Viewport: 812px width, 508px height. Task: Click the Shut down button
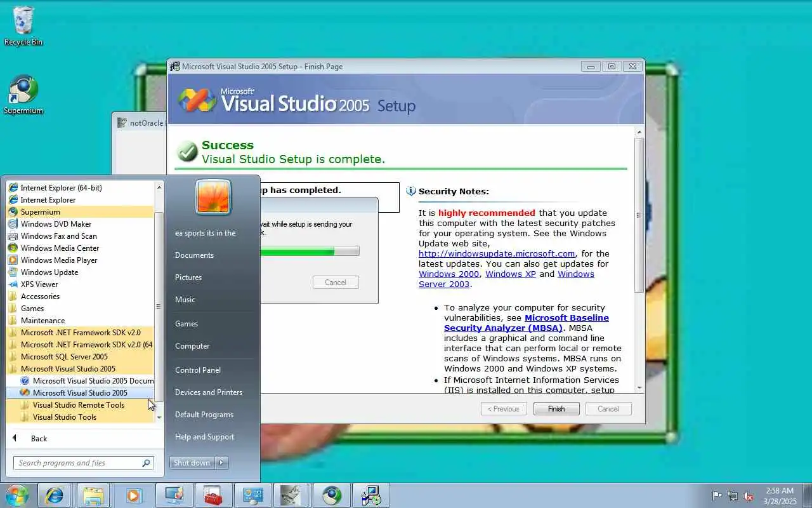coord(192,463)
